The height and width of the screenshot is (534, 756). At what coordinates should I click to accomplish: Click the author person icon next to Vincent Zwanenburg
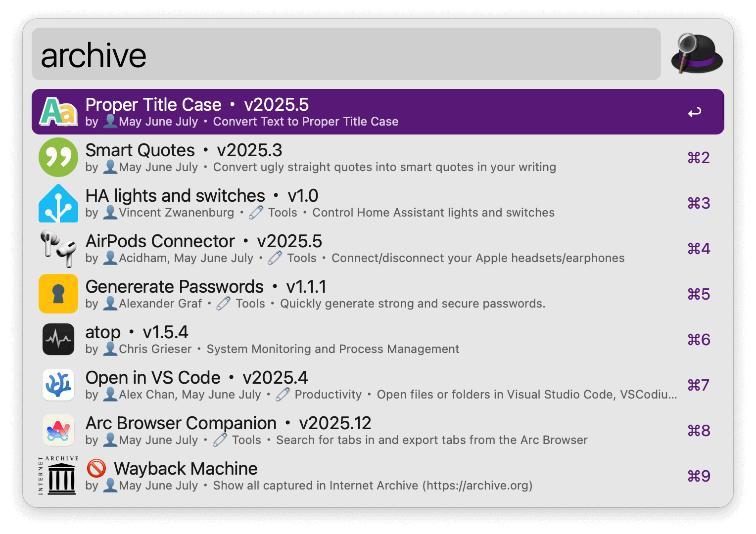tap(110, 213)
